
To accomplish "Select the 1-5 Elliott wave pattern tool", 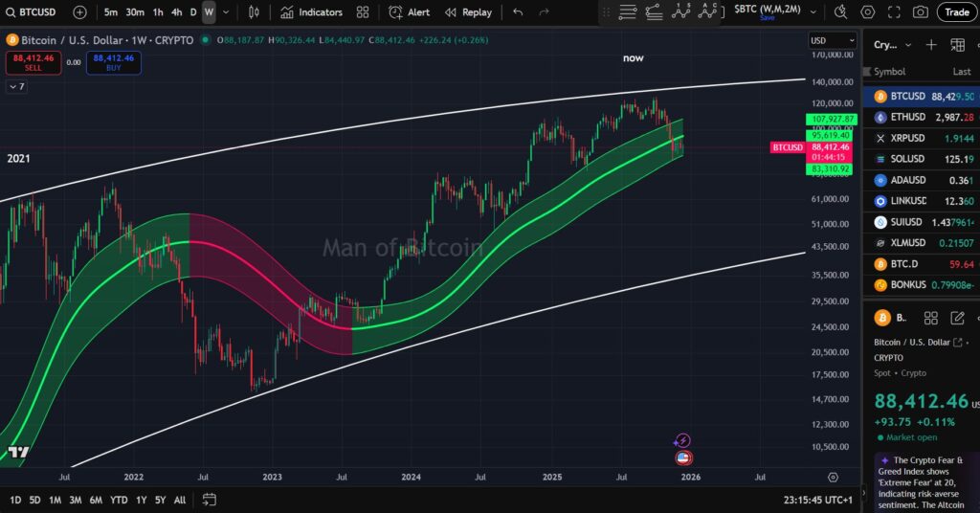I will (680, 11).
